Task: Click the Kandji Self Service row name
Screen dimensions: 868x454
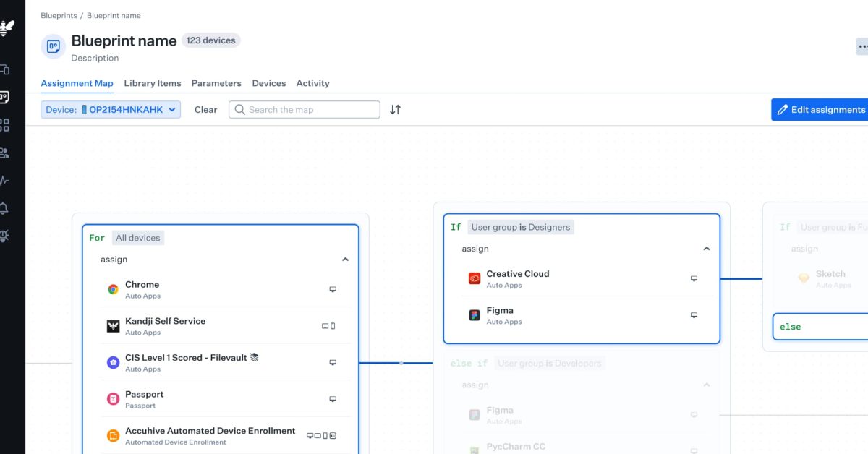Action: coord(165,321)
